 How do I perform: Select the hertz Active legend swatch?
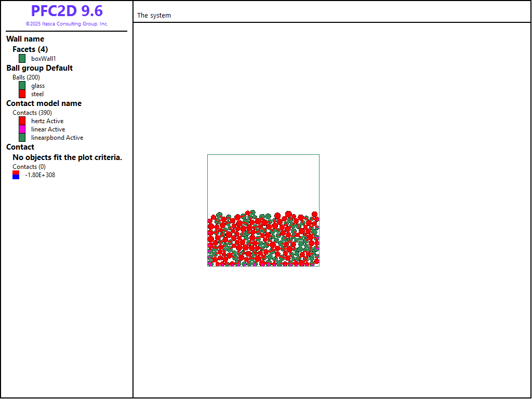point(22,121)
